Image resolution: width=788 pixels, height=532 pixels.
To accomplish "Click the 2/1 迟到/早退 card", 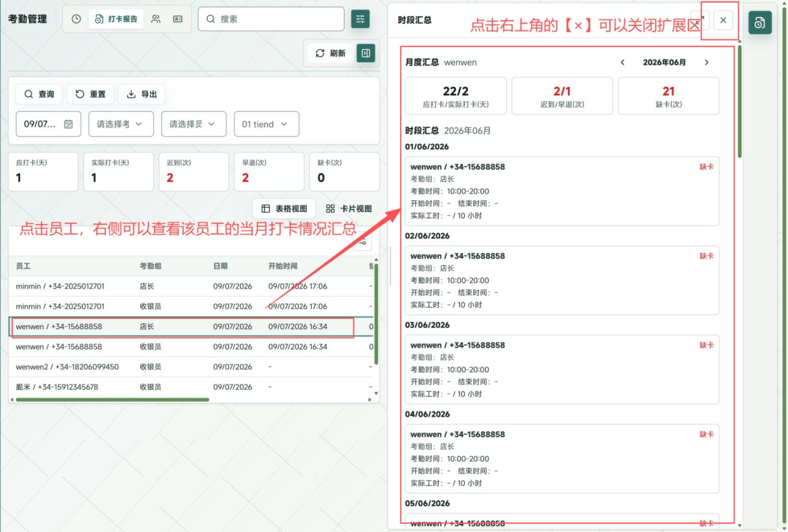I will click(562, 96).
